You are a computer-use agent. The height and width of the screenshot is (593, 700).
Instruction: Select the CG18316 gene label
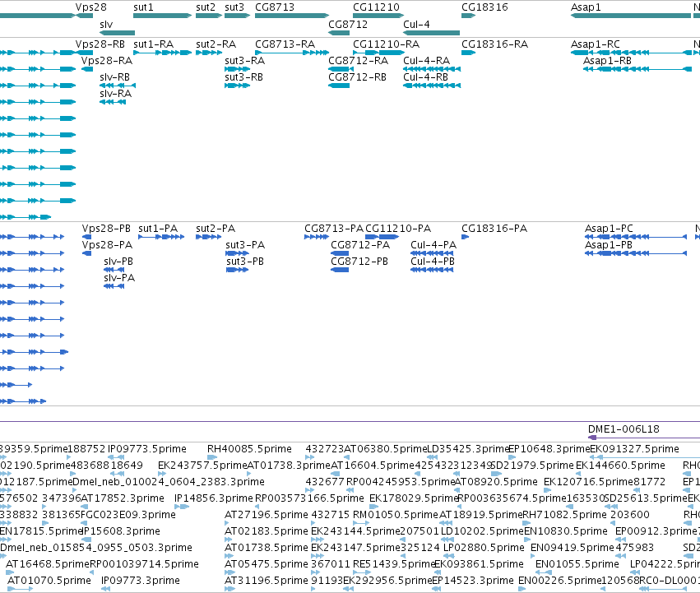point(484,7)
